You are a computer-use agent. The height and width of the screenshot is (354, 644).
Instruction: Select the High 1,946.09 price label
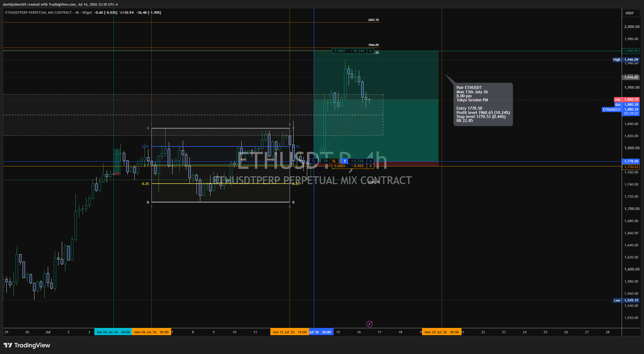tap(626, 60)
